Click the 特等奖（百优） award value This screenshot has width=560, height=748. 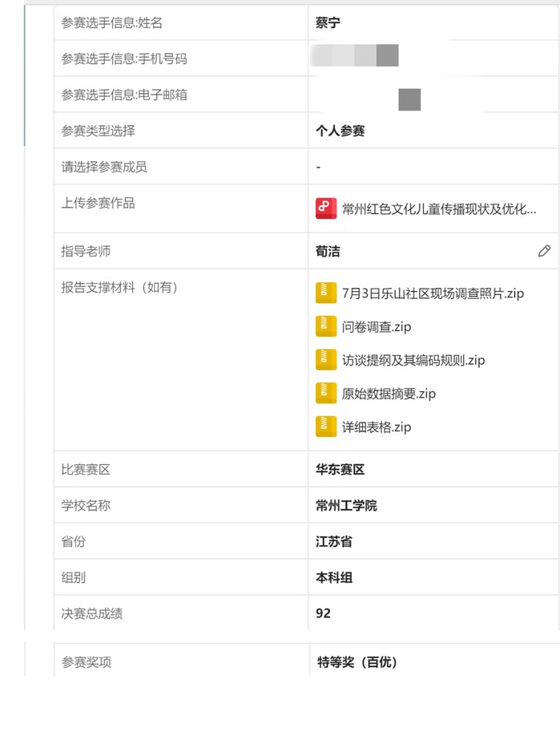pyautogui.click(x=358, y=662)
